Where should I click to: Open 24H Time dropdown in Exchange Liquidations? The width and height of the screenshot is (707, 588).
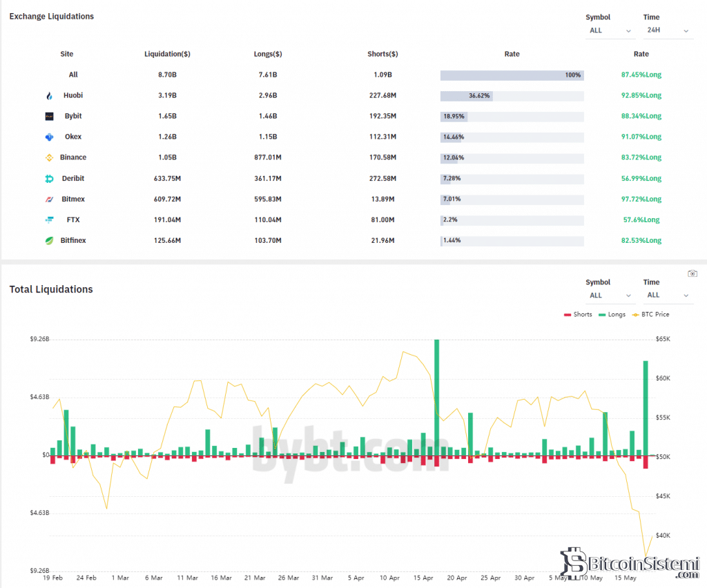point(667,30)
